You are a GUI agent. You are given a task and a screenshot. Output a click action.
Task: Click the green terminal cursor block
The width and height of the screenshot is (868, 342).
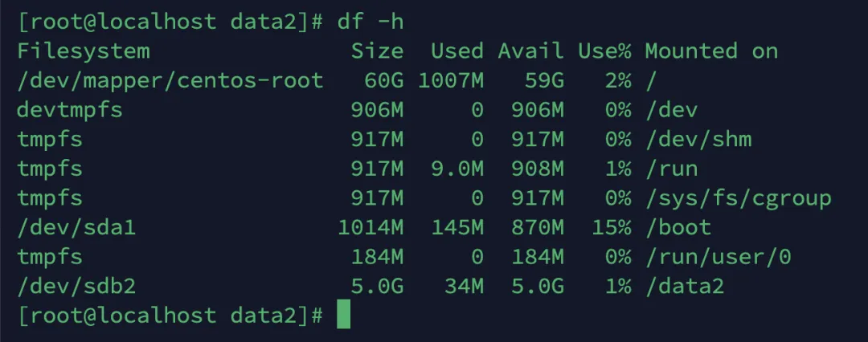tap(343, 315)
